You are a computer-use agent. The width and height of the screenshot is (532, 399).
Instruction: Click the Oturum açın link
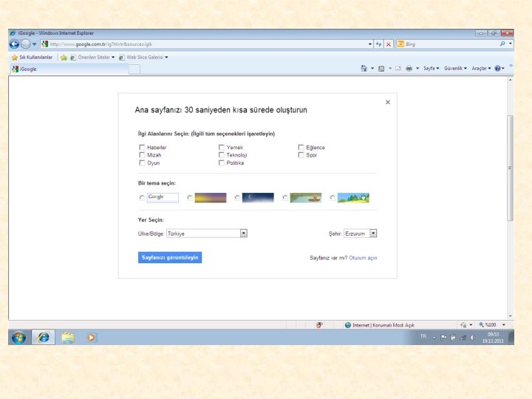coord(363,258)
